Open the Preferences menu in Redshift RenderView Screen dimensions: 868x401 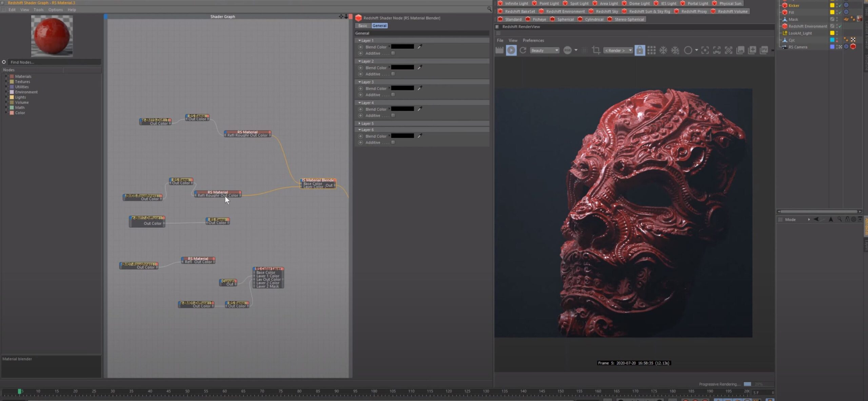(533, 40)
